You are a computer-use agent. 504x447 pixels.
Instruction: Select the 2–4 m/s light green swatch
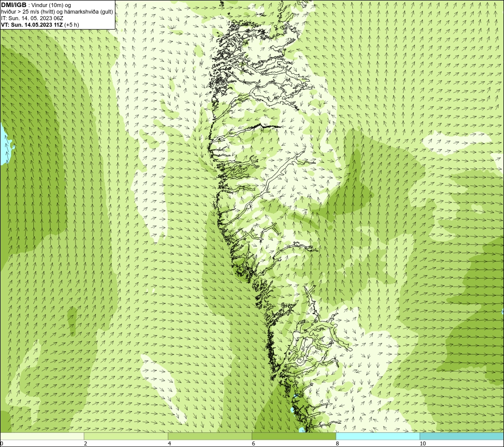pyautogui.click(x=126, y=436)
